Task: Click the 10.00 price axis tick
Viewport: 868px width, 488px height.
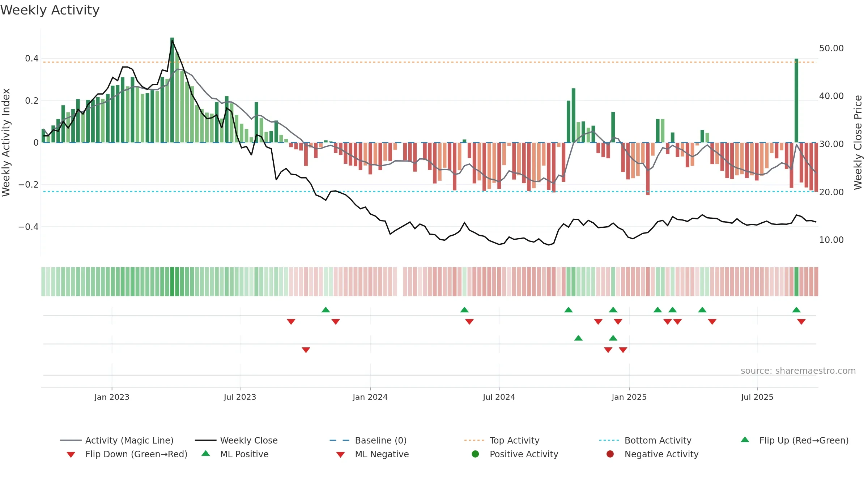Action: coord(831,240)
